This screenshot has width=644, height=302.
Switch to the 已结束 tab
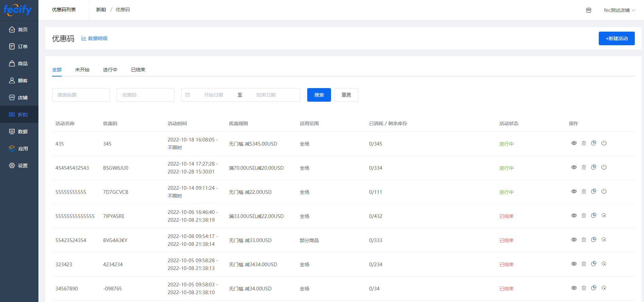[x=138, y=70]
